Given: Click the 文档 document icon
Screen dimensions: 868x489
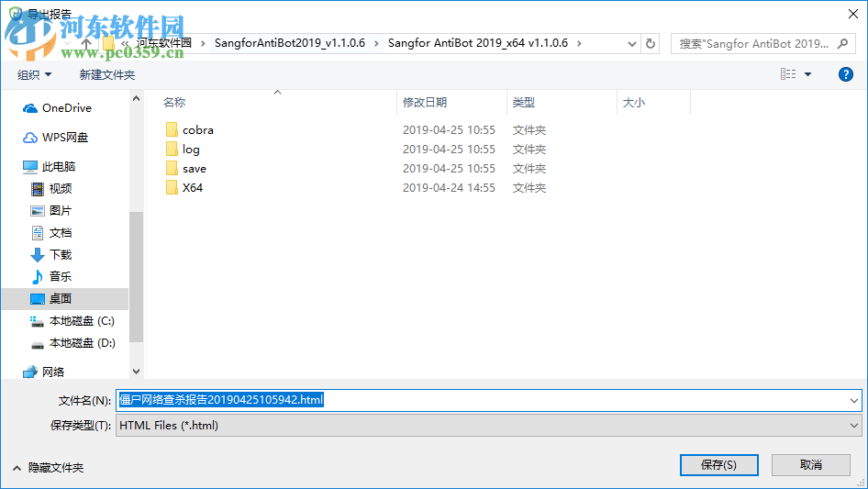Looking at the screenshot, I should pyautogui.click(x=37, y=233).
